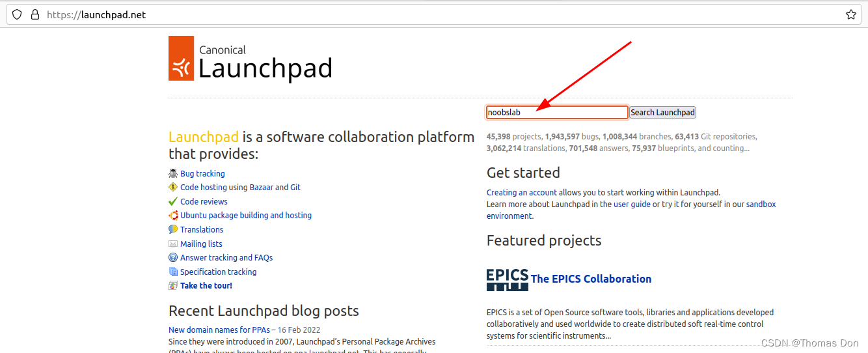Open the Code reviews link
The width and height of the screenshot is (868, 353).
204,201
